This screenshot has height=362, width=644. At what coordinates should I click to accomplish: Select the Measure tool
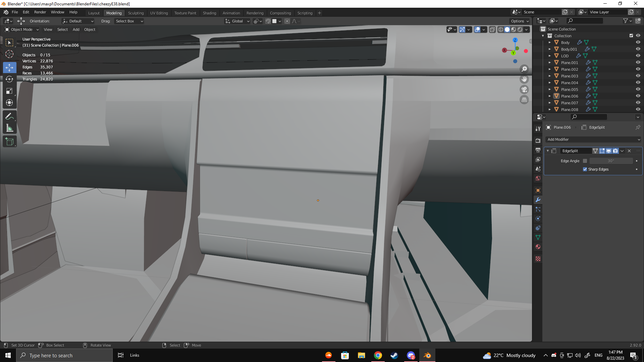click(9, 128)
